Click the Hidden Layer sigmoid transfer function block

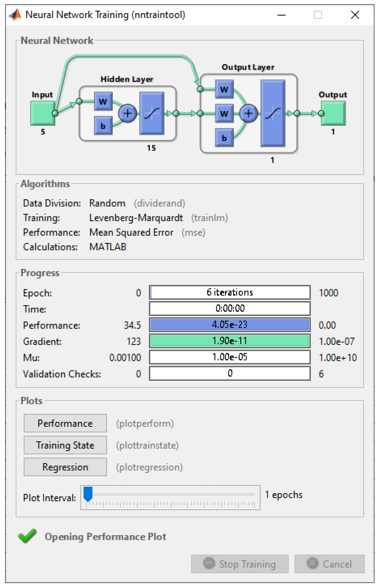point(152,113)
